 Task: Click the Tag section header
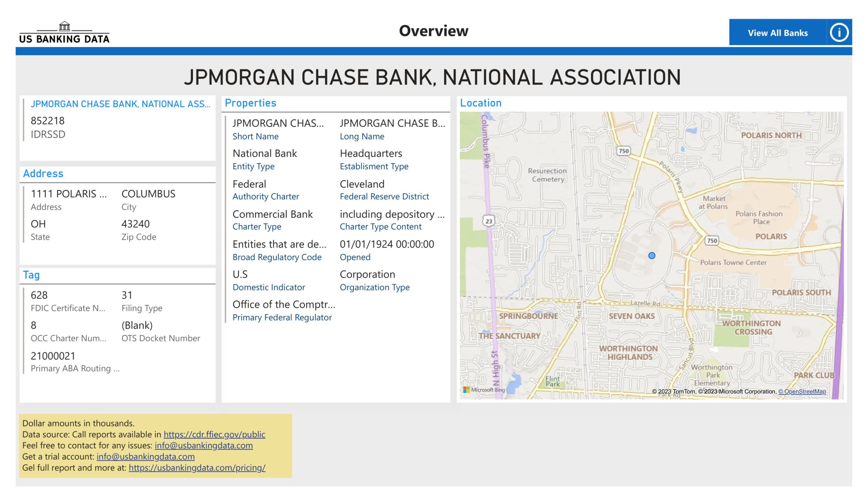31,275
